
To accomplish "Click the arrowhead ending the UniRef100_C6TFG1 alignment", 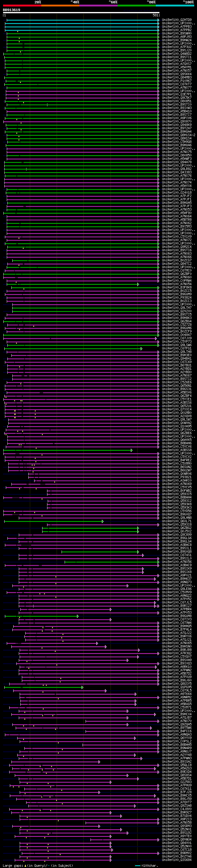I will (141, 349).
